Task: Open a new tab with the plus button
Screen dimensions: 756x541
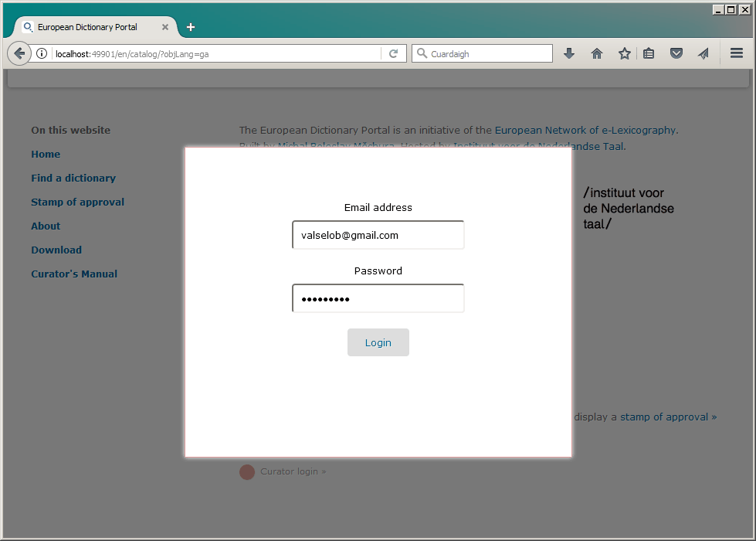Action: 191,27
